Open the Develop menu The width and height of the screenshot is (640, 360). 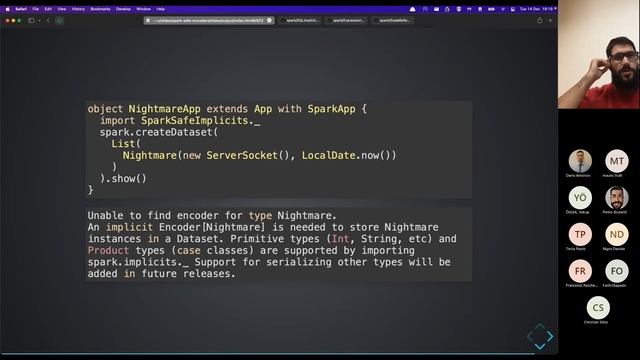123,9
